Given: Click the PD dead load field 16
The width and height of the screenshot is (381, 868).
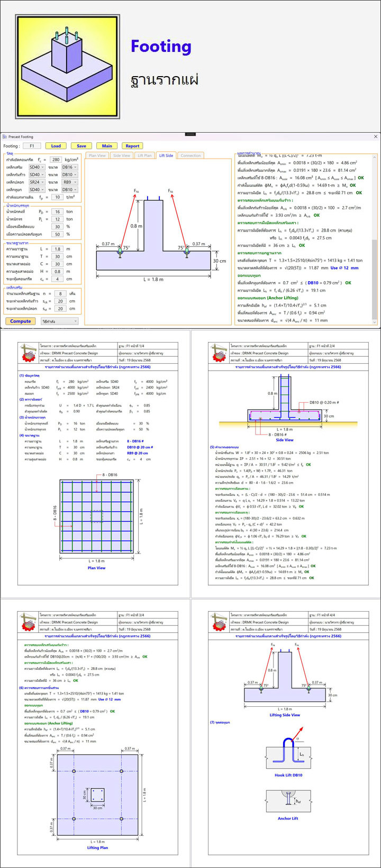Looking at the screenshot, I should click(x=56, y=211).
